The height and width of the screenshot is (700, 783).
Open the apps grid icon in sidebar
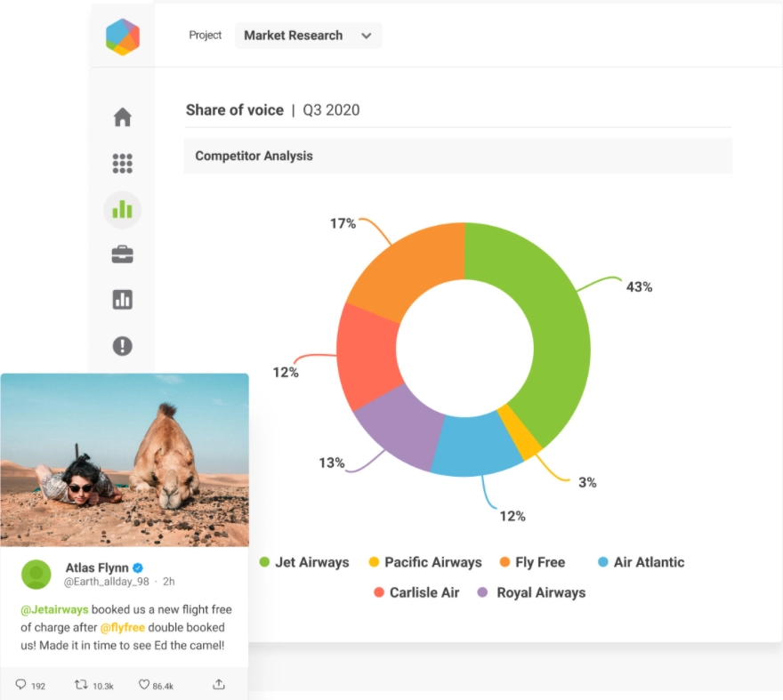[122, 163]
